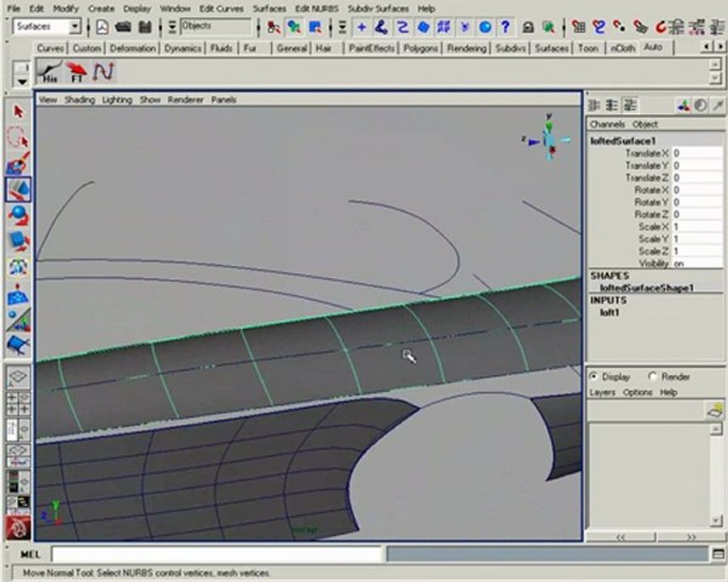Activate the Move tool in toolbox

[19, 189]
